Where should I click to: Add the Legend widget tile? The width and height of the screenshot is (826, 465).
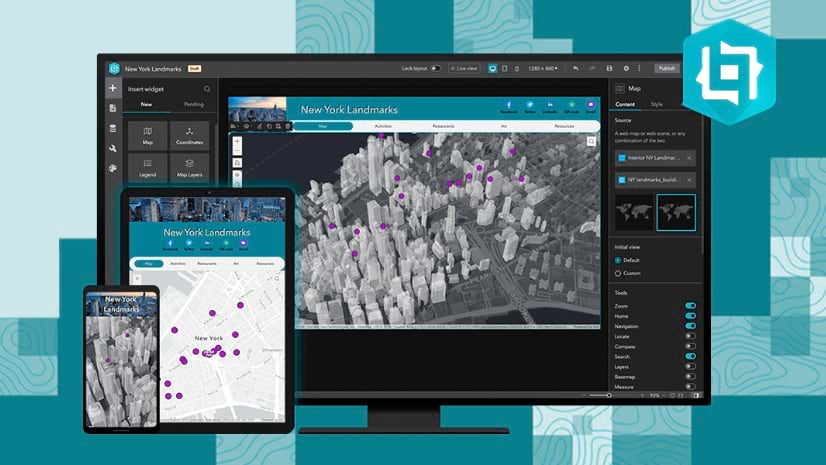pos(148,167)
